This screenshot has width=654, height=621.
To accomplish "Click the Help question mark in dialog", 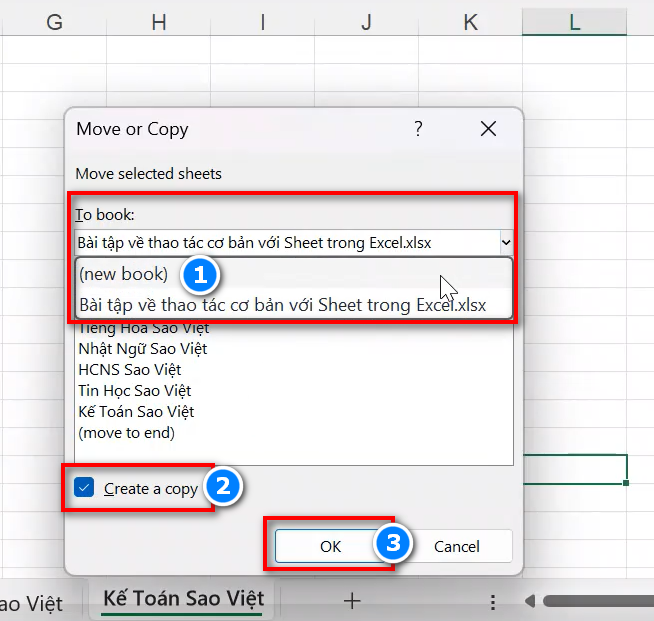I will click(418, 129).
